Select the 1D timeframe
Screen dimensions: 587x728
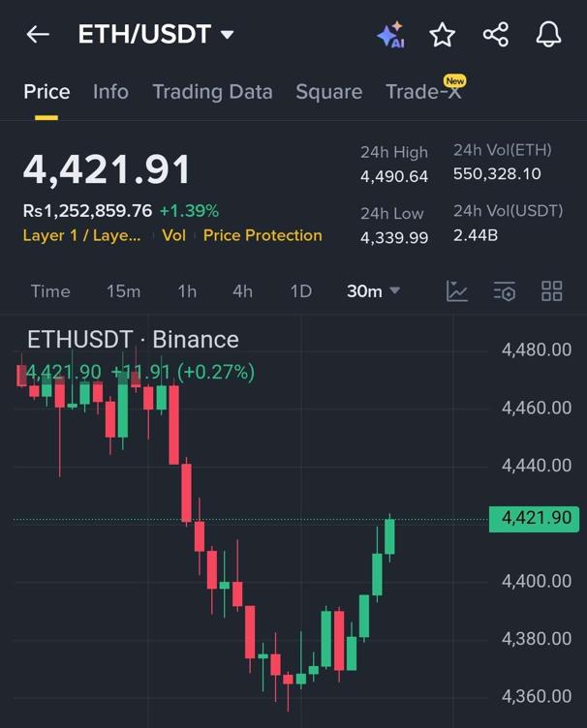tap(301, 291)
